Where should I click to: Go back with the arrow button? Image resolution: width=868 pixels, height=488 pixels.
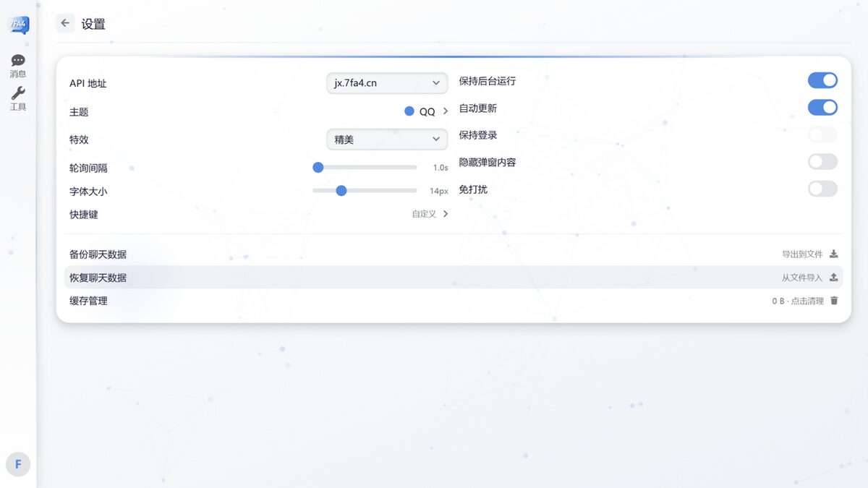pyautogui.click(x=65, y=23)
